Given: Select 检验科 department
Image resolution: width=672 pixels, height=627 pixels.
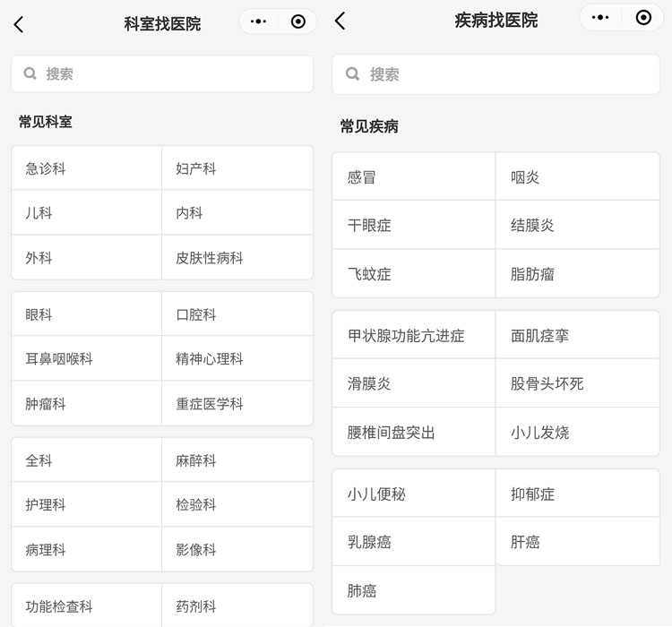Looking at the screenshot, I should pyautogui.click(x=237, y=504).
